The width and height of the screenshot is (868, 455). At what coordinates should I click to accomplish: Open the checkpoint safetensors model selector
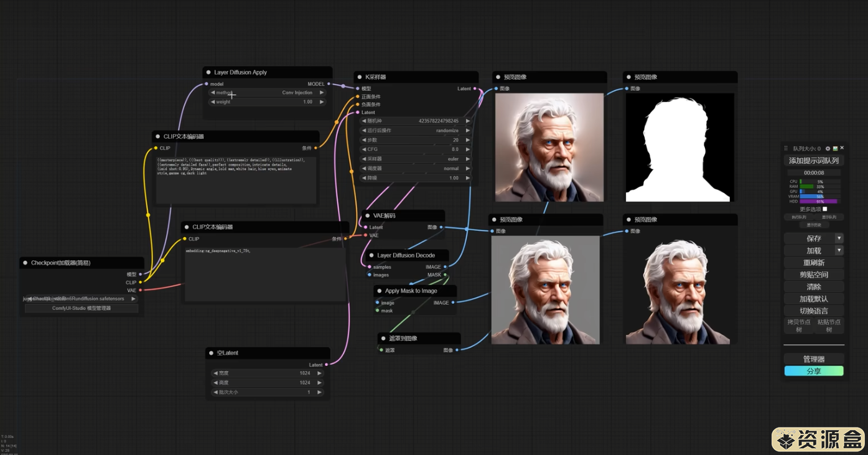coord(81,299)
